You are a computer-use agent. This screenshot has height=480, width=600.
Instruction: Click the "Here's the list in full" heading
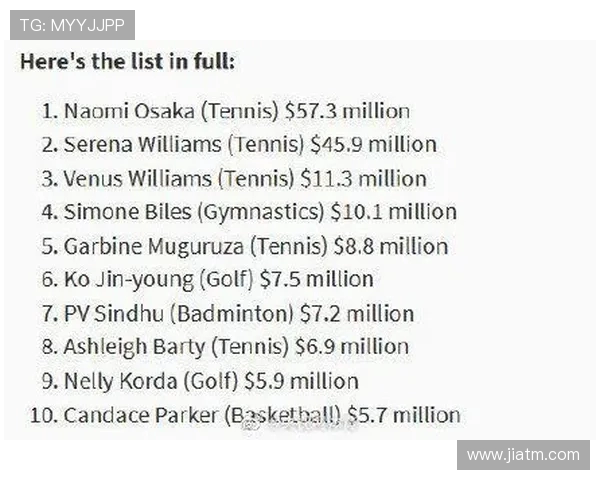tap(127, 61)
